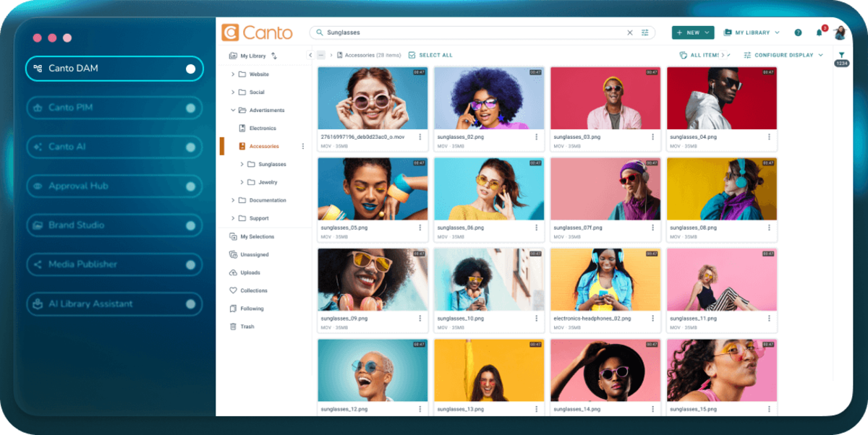868x435 pixels.
Task: Open more options for sunglasses_02.png
Action: (536, 137)
